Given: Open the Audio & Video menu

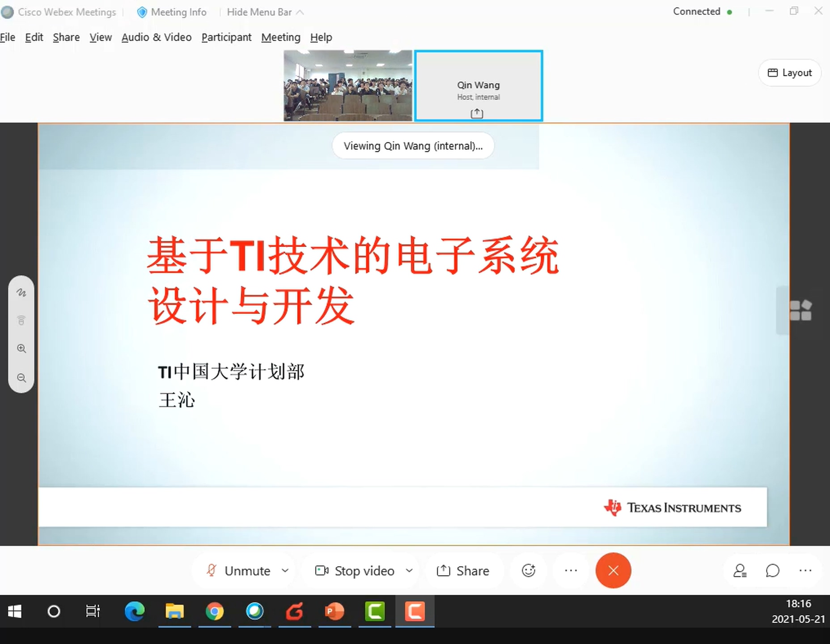Looking at the screenshot, I should pyautogui.click(x=156, y=38).
